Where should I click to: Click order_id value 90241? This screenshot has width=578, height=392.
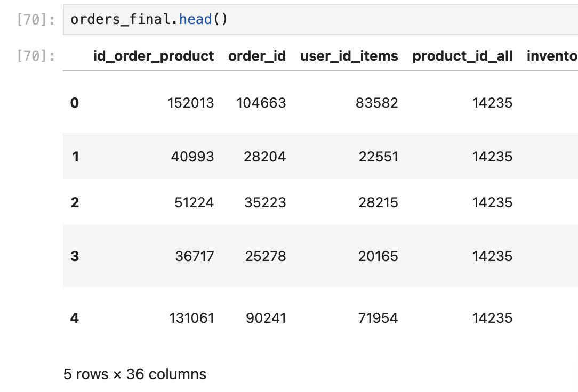[x=266, y=318]
